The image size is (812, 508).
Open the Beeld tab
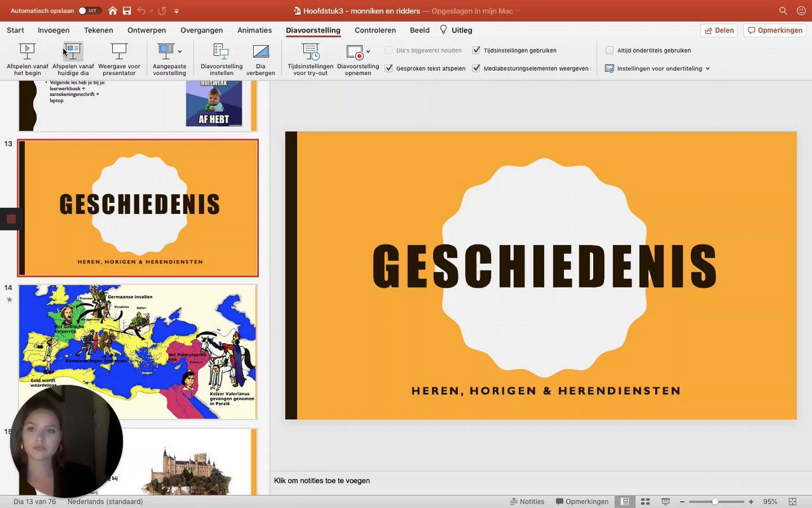(420, 30)
